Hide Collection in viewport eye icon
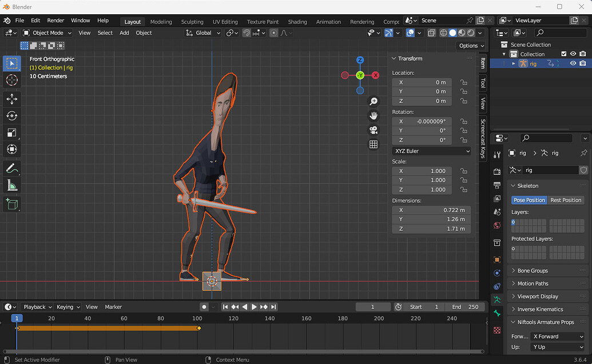The width and height of the screenshot is (592, 364). point(573,54)
